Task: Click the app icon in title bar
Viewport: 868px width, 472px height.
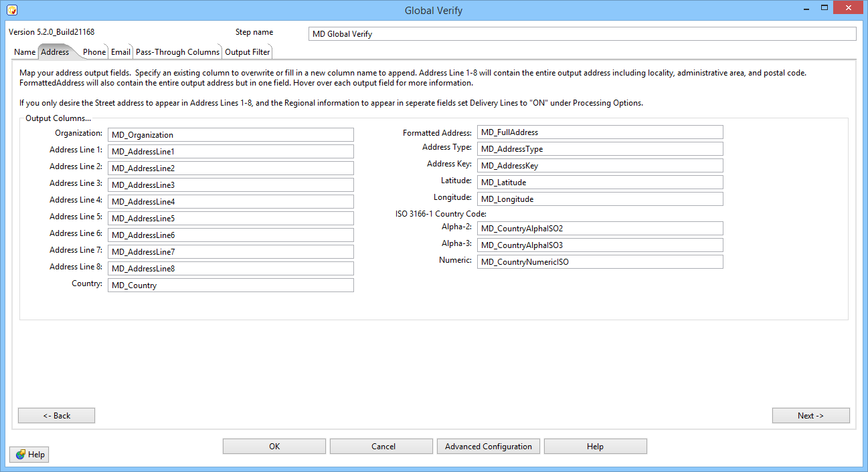Action: pos(11,10)
